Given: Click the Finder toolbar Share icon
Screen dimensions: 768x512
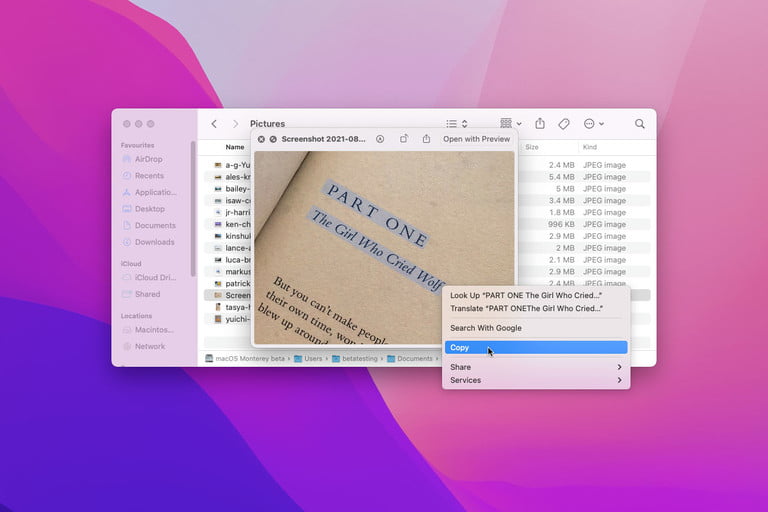Looking at the screenshot, I should (540, 123).
